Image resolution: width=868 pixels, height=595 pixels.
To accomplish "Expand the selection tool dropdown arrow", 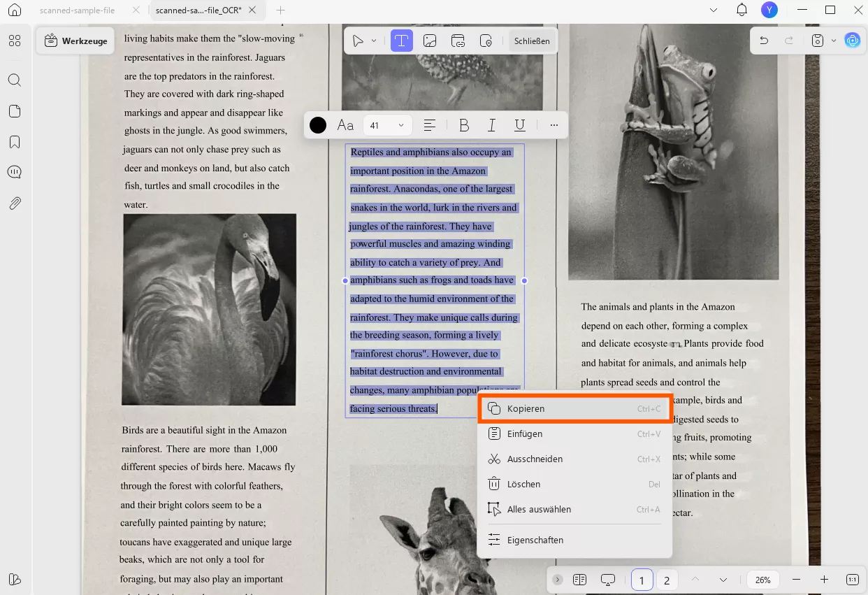I will [374, 41].
